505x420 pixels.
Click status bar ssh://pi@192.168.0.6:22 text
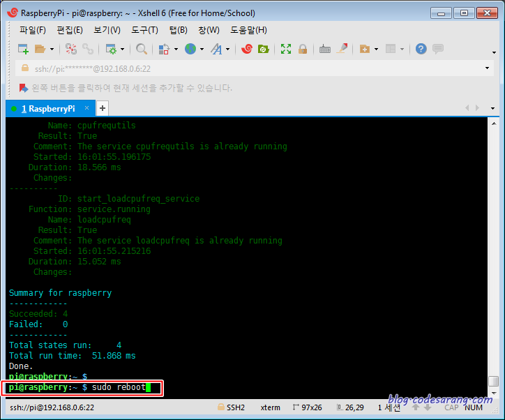click(52, 407)
